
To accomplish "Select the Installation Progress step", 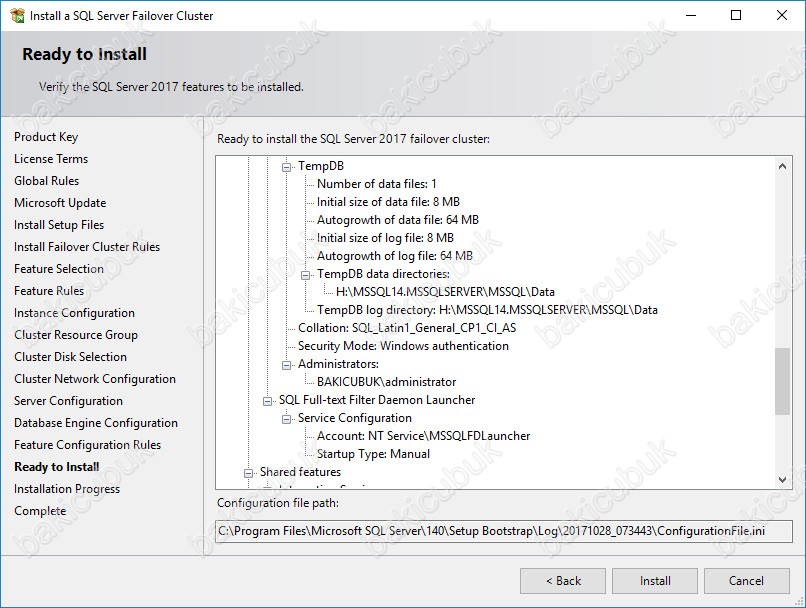I will (67, 489).
